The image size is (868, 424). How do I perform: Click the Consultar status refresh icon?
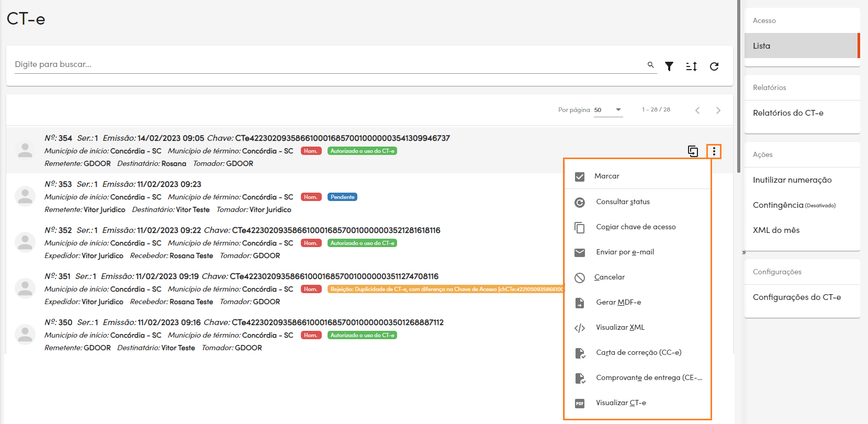(580, 202)
